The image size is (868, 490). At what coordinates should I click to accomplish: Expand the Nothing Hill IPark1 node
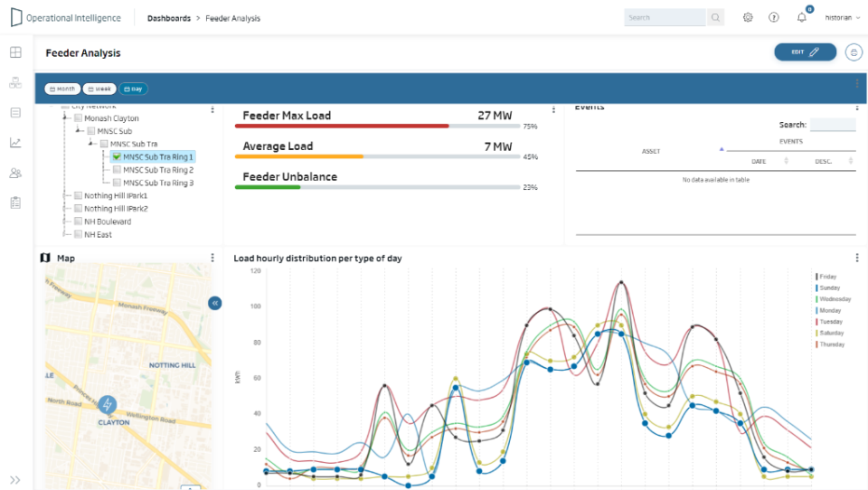(65, 195)
